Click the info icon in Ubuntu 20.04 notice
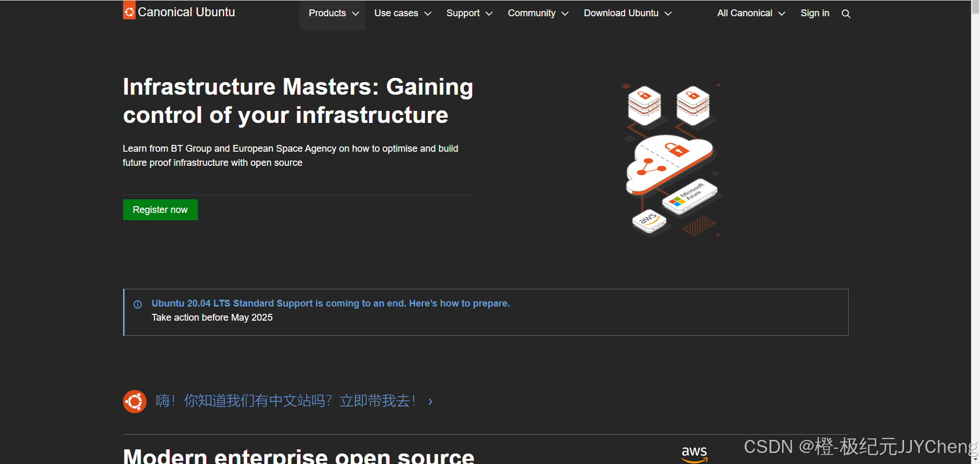The width and height of the screenshot is (980, 464). pos(138,304)
